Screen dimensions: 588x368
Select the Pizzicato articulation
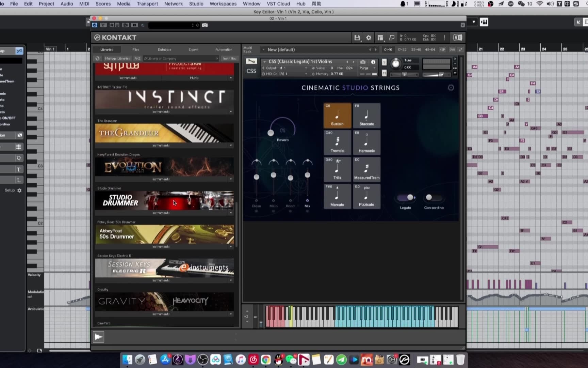(x=366, y=196)
